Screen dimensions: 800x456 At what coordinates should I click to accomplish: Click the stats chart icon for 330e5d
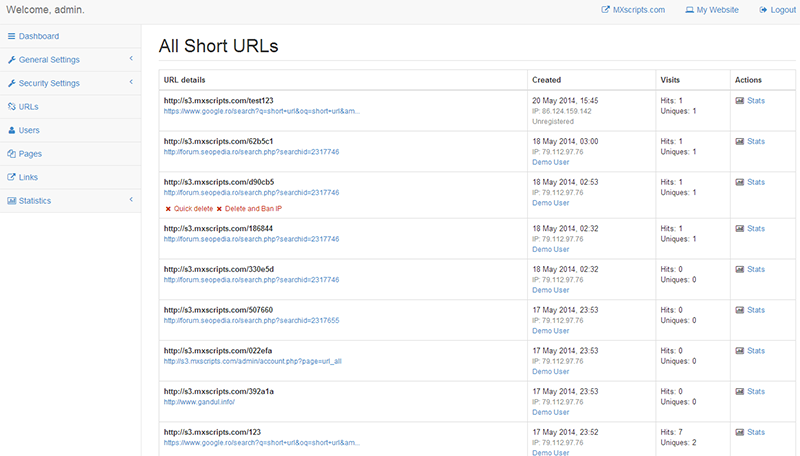[x=739, y=269]
